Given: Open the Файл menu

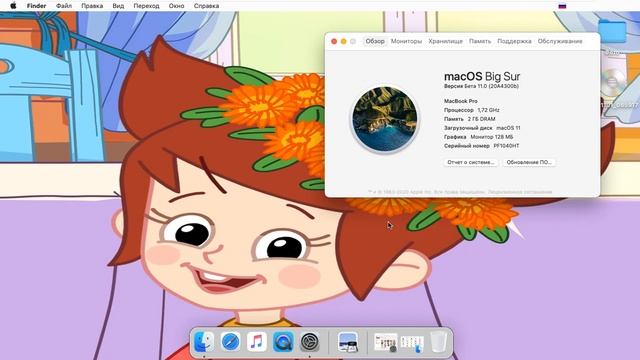Looking at the screenshot, I should point(64,6).
